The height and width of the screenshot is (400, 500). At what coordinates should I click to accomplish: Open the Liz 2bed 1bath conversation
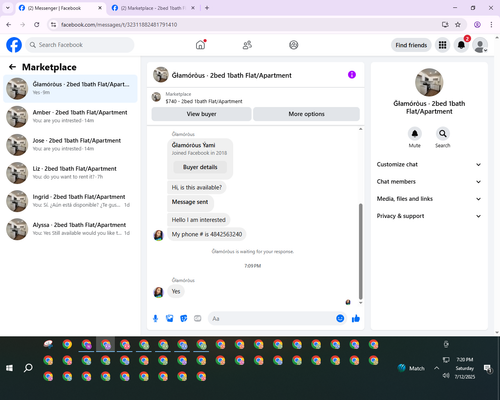click(70, 173)
